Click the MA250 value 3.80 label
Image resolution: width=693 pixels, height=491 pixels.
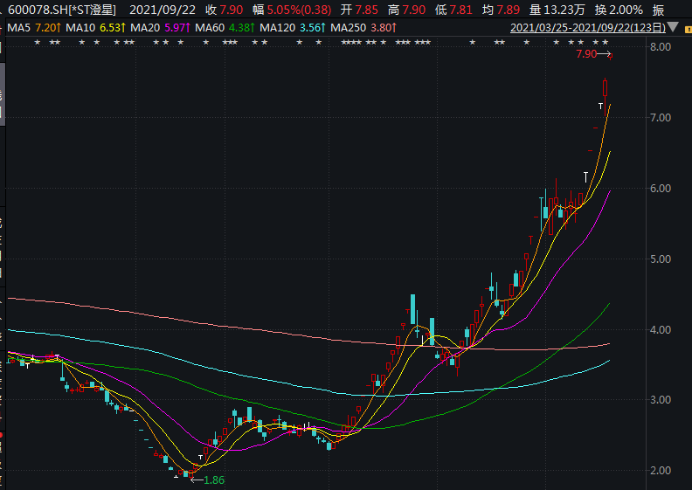pyautogui.click(x=382, y=28)
